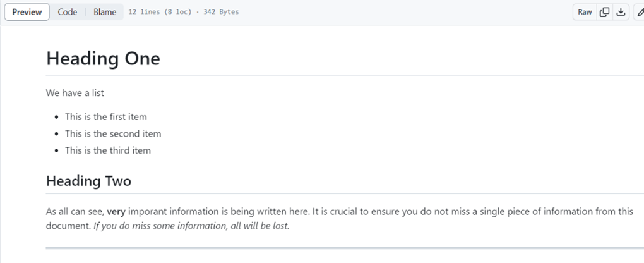Switch to the Code tab
The height and width of the screenshot is (263, 644).
click(68, 12)
